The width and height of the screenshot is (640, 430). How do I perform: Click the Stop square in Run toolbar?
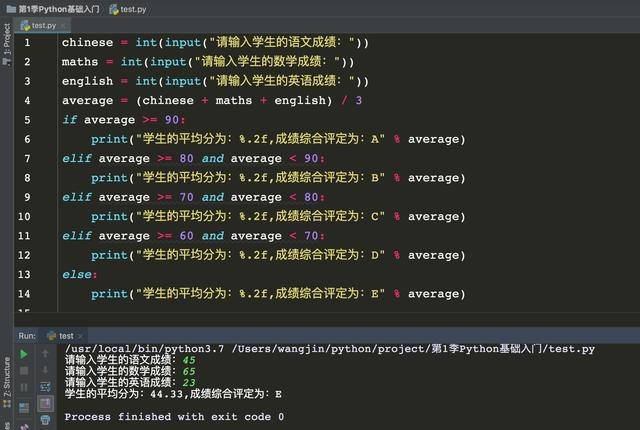[x=24, y=370]
